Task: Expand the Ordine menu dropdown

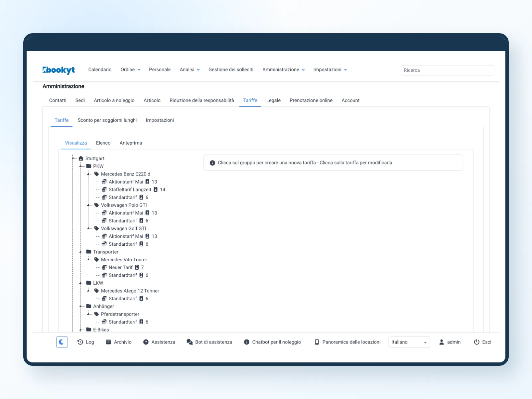Action: coord(130,69)
